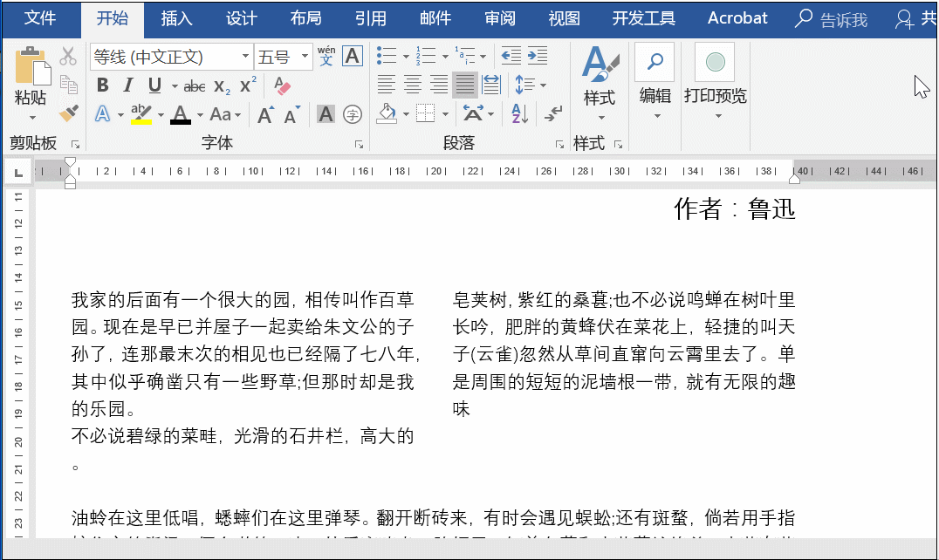Open the 编辑 editing menu
The height and width of the screenshot is (560, 939).
tap(655, 83)
